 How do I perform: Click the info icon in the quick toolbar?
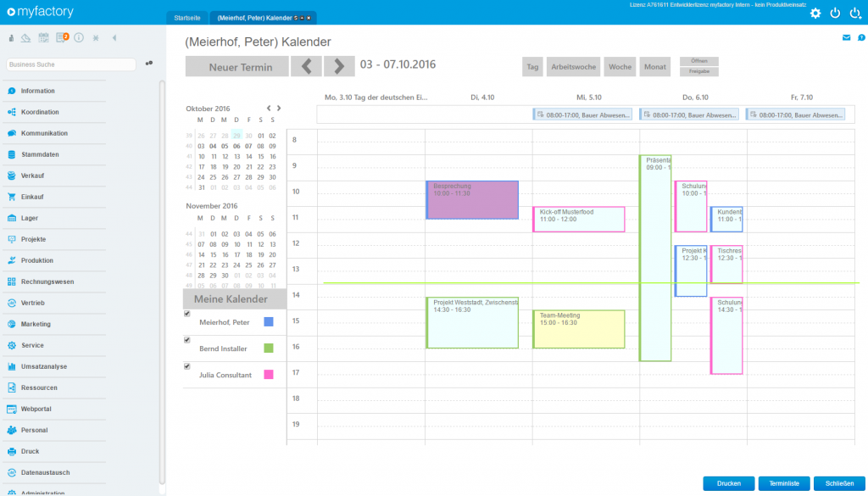coord(80,37)
